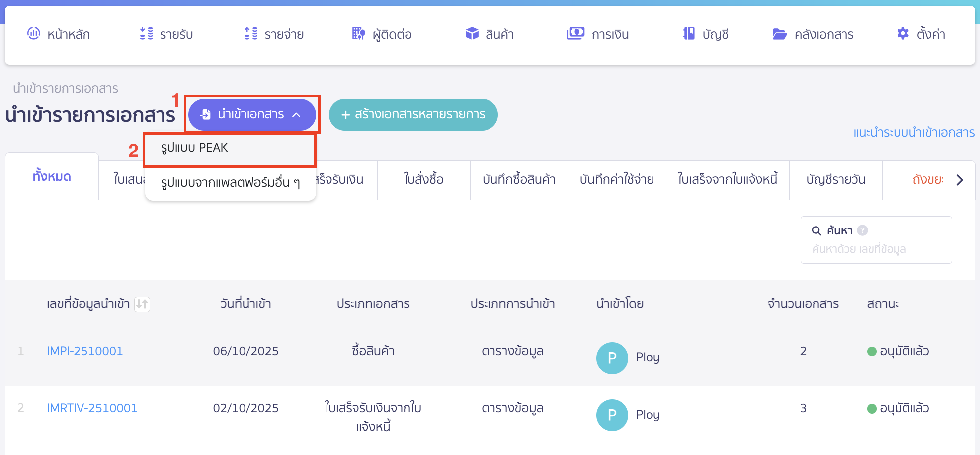Screen dimensions: 980x455
Task: Click the สินค้า products box icon
Action: tap(471, 34)
